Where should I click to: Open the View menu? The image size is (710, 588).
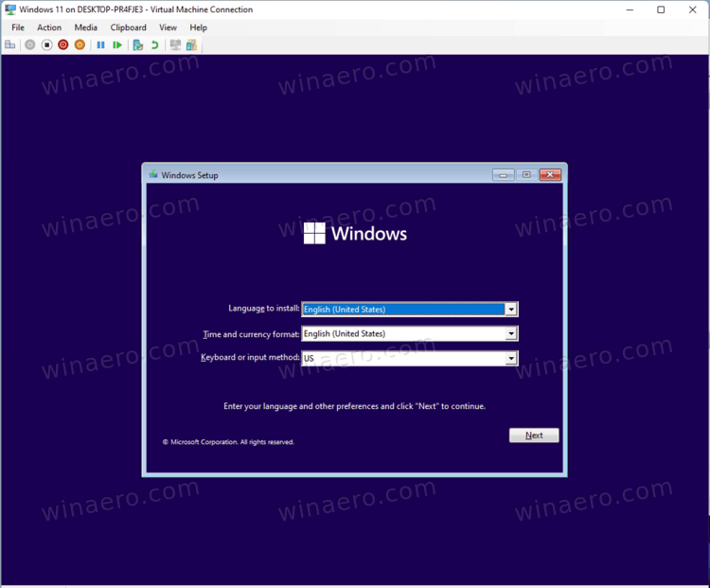coord(168,27)
